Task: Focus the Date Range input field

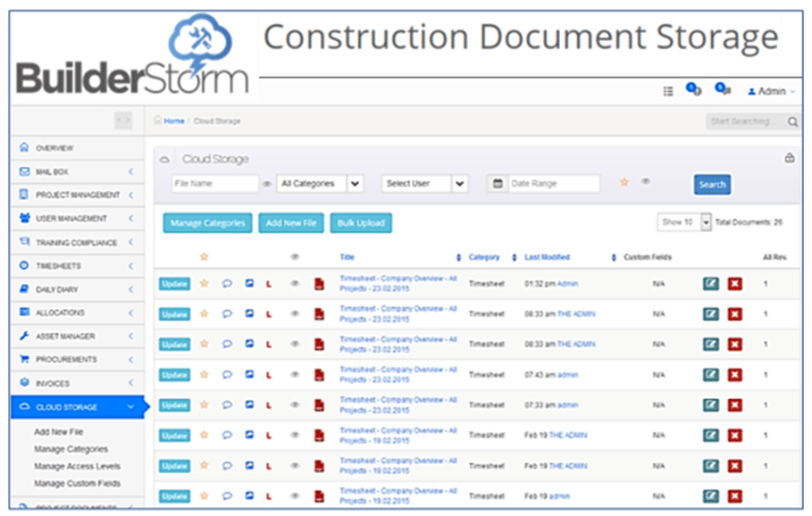Action: coord(554,184)
